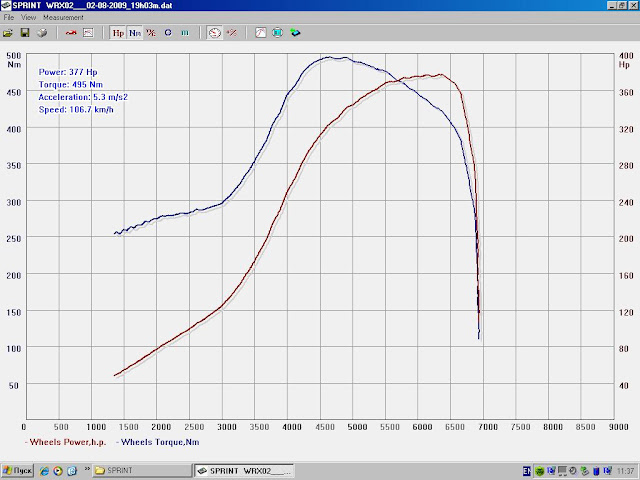Screen dimensions: 640x480
Task: Click the gauge dial toolbar icon
Action: click(x=214, y=33)
